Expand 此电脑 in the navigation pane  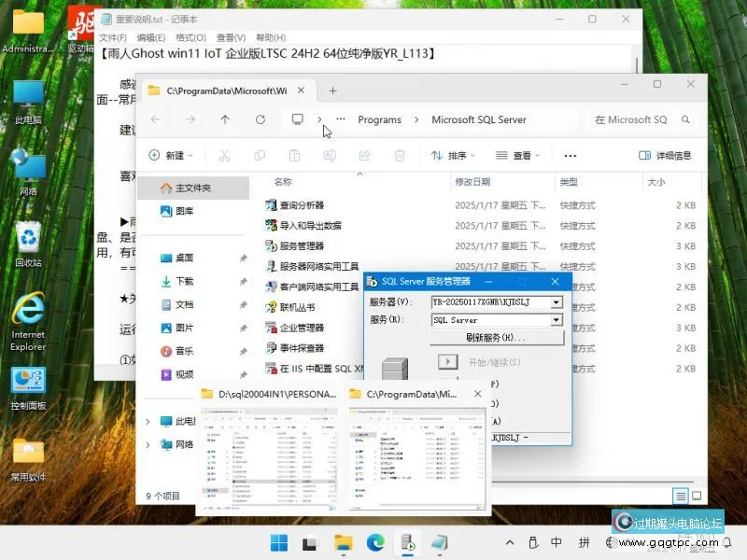coord(148,422)
